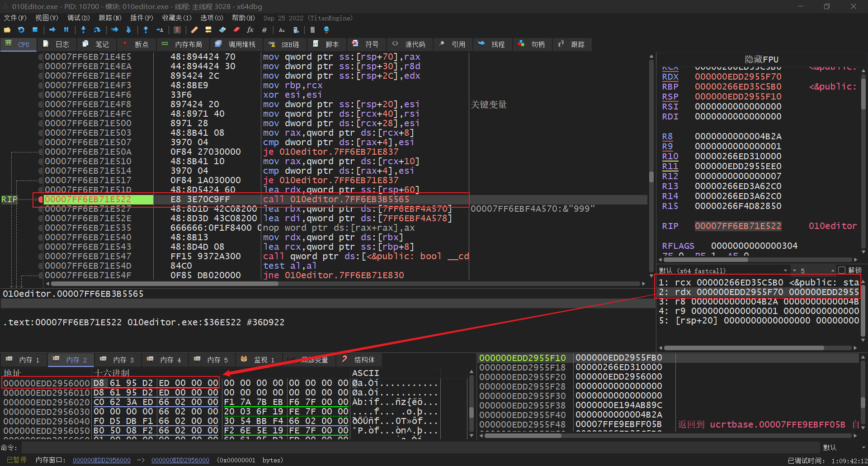868x466 pixels.
Task: Toggle the 解锁 checkbox
Action: click(x=842, y=270)
